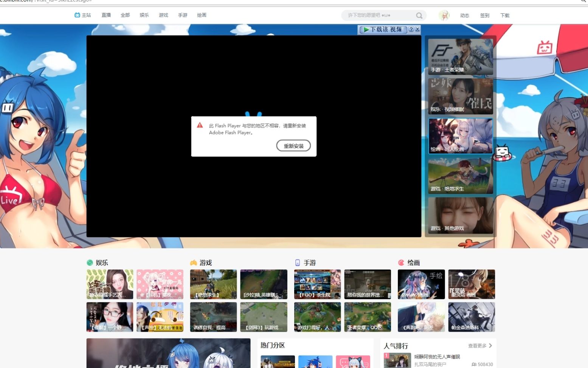Open the 【催眠】 live thumbnail

(x=110, y=317)
